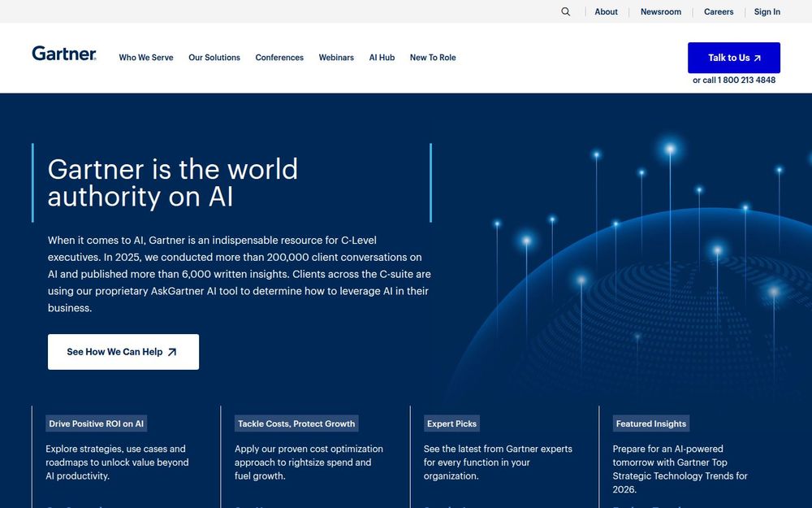Image resolution: width=812 pixels, height=508 pixels.
Task: Visit the Careers page
Action: click(719, 11)
